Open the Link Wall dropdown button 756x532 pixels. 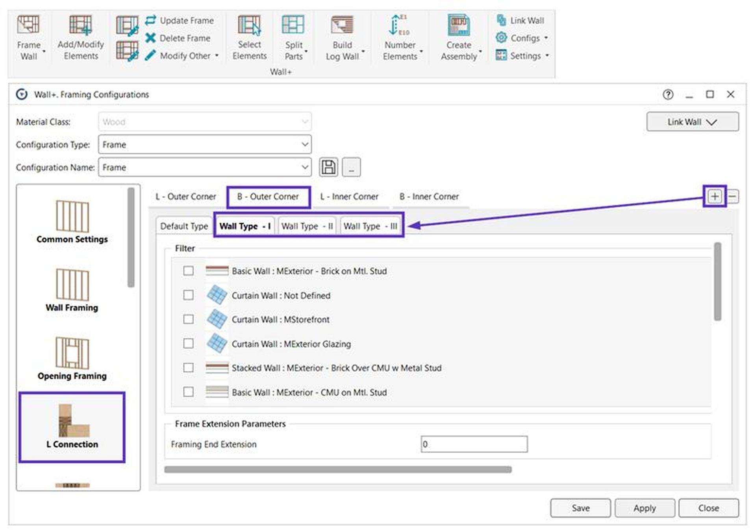pyautogui.click(x=692, y=122)
